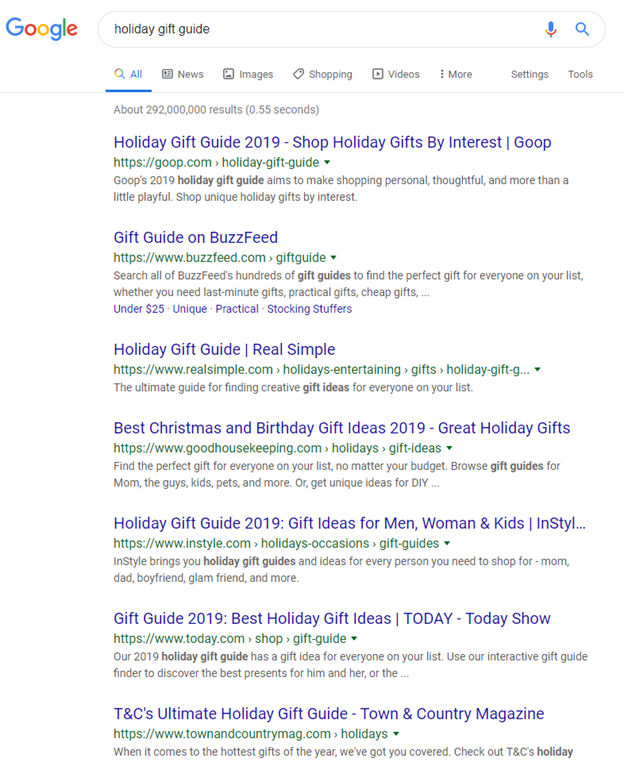624x762 pixels.
Task: Open Goop Holiday Gift Guide 2019 result
Action: pos(332,142)
